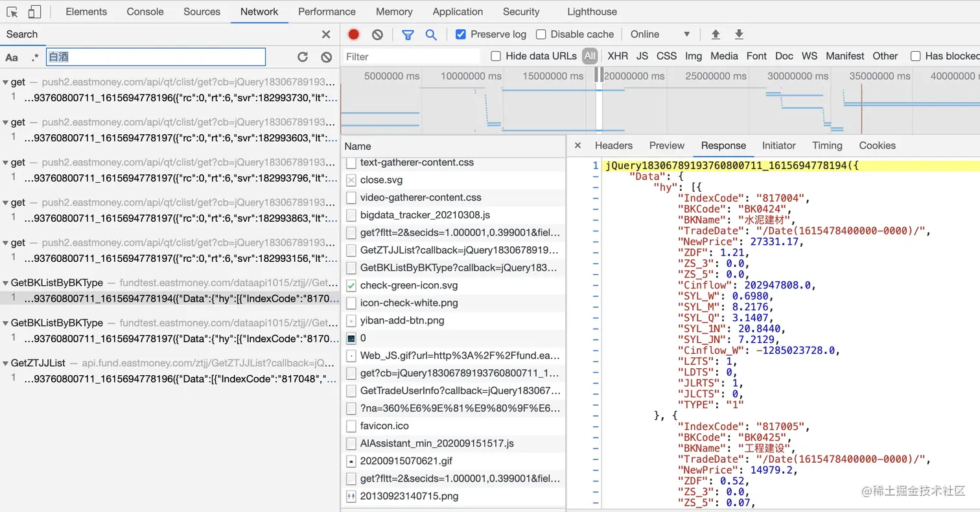Select icon-check-white.png request row
Image resolution: width=980 pixels, height=512 pixels.
[x=453, y=303]
